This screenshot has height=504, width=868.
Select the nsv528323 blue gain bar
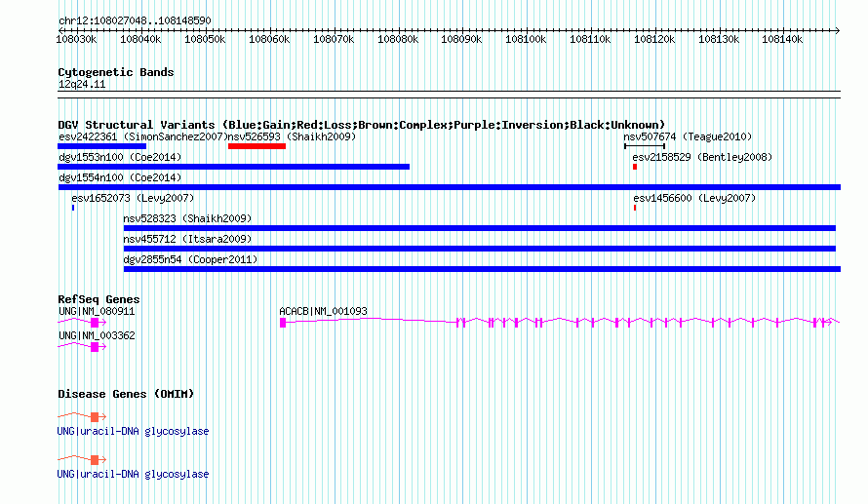(x=480, y=228)
